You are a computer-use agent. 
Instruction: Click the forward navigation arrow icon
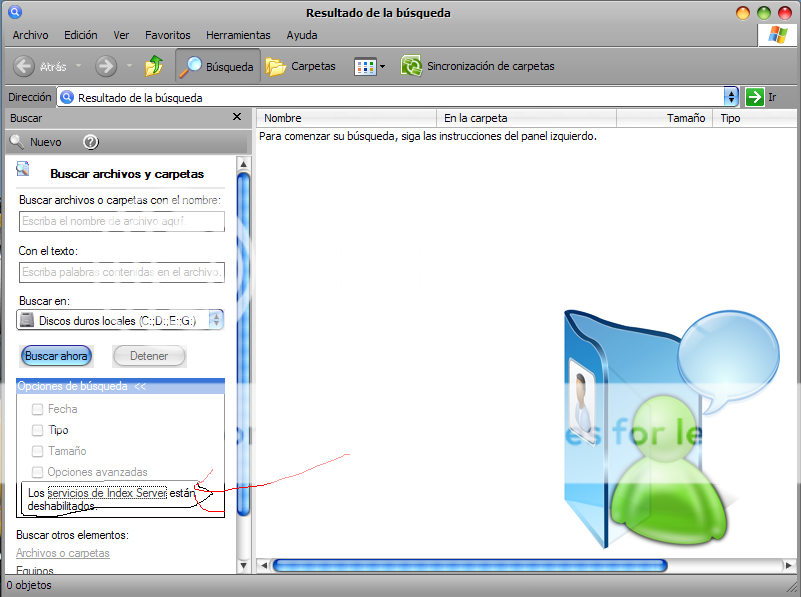pyautogui.click(x=106, y=66)
